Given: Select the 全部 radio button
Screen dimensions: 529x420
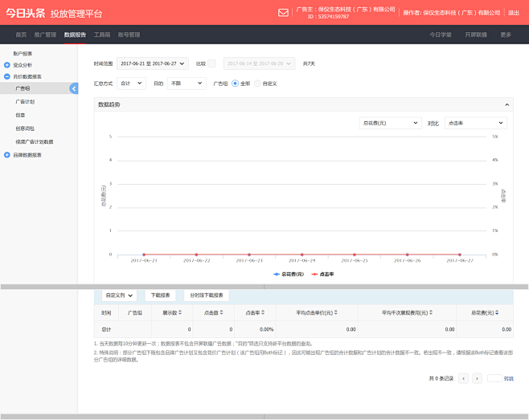Looking at the screenshot, I should [235, 83].
